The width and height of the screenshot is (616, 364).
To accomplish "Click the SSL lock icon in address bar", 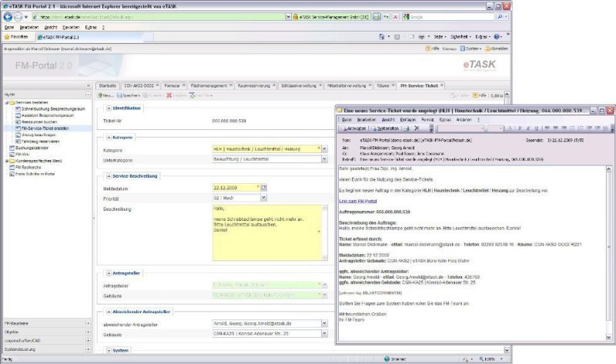I will pos(296,17).
